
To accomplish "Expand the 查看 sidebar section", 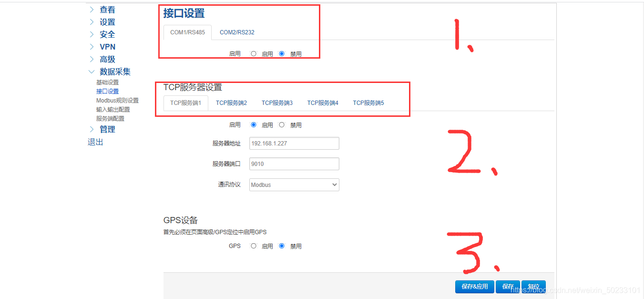I will [107, 9].
